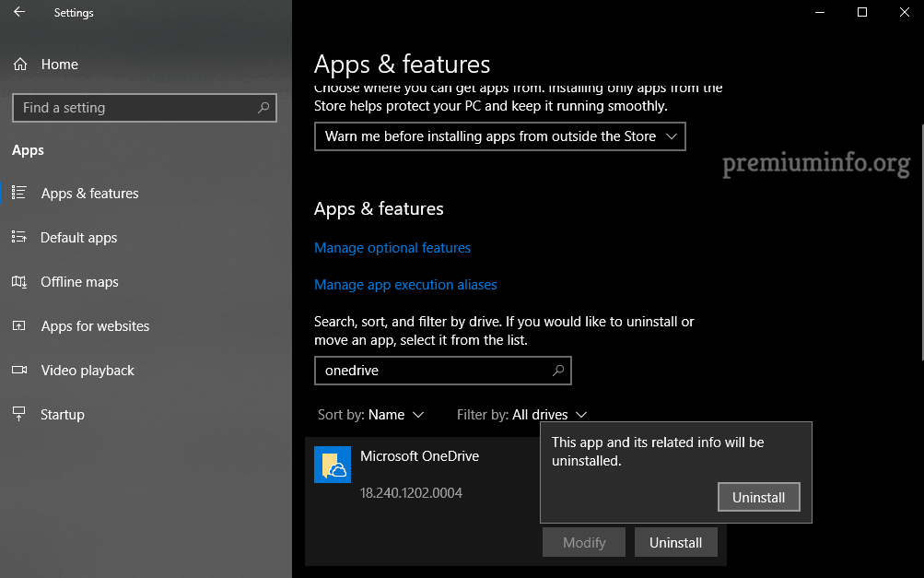The height and width of the screenshot is (578, 924).
Task: Go back with the Settings back arrow
Action: point(19,12)
